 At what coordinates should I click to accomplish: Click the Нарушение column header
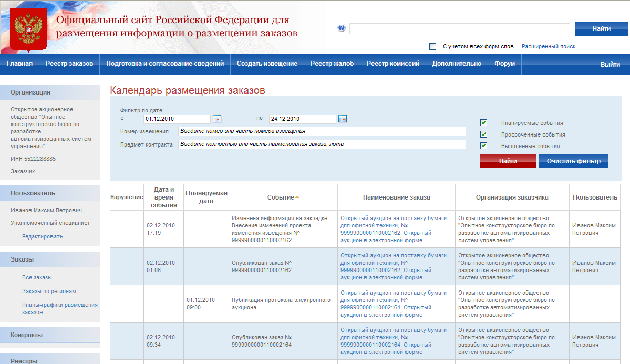[127, 197]
